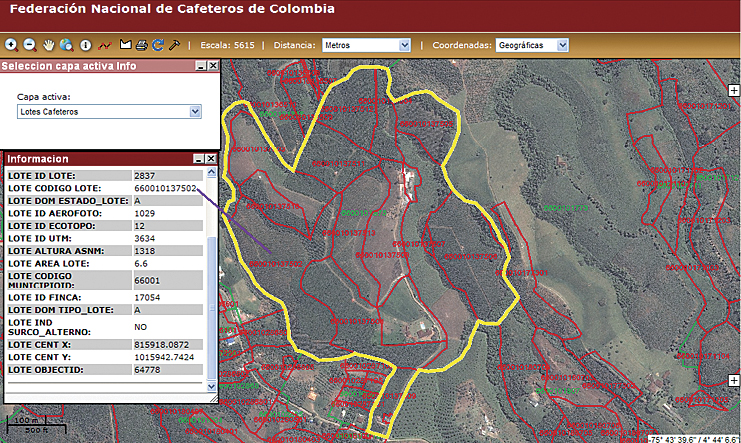Select the zoom in magnifier tool
Screen dimensions: 741x443
[11, 45]
